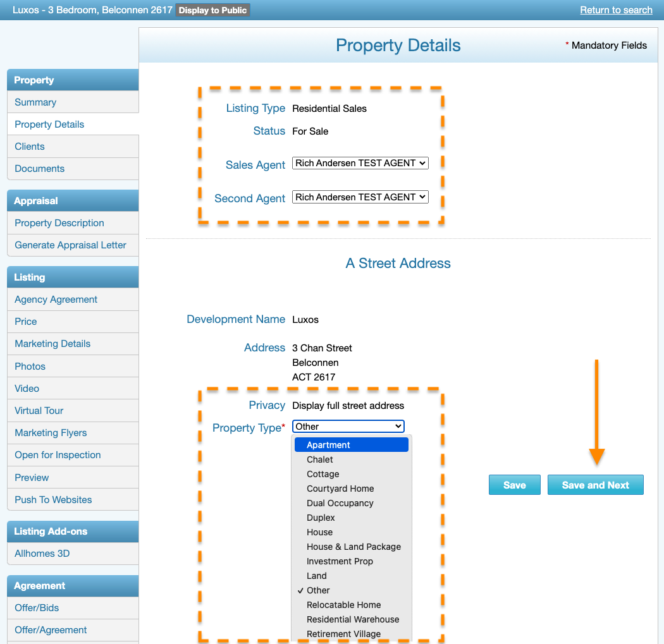Expand the Property Type dropdown
The width and height of the screenshot is (664, 644).
coord(348,425)
